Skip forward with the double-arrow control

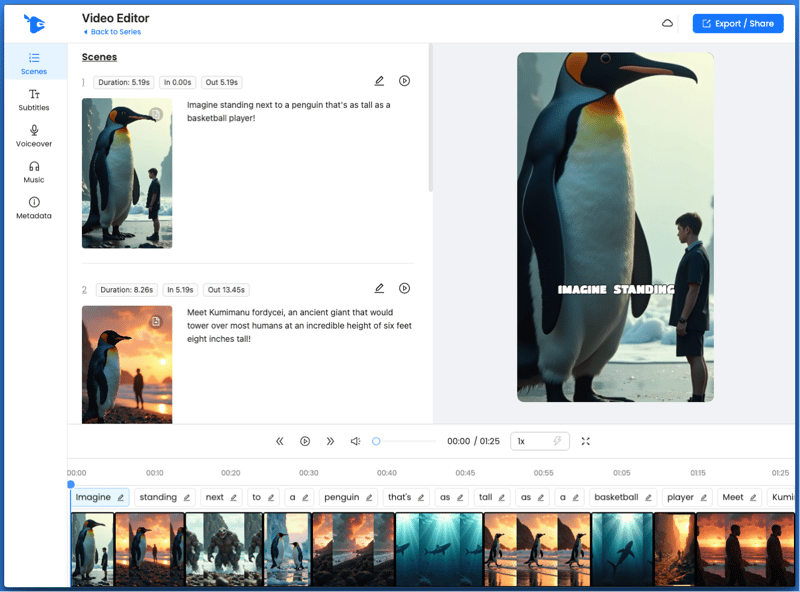(x=330, y=440)
